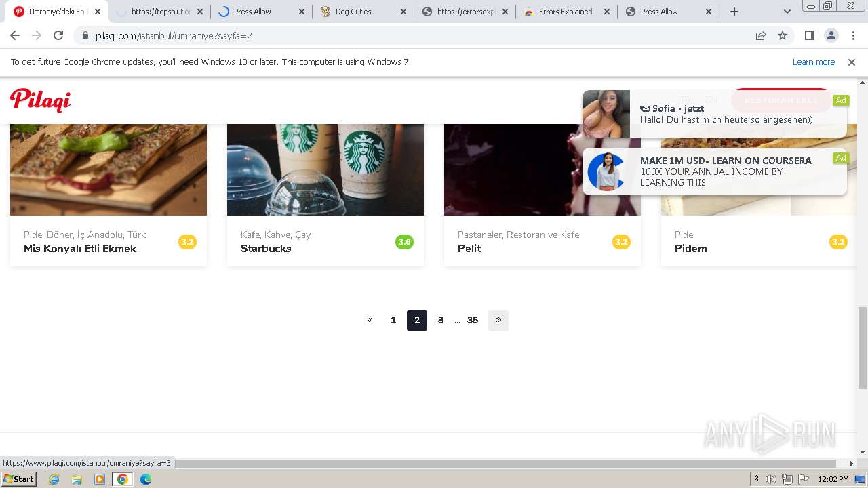Click the network tray icon
The height and width of the screenshot is (488, 868).
[x=787, y=479]
